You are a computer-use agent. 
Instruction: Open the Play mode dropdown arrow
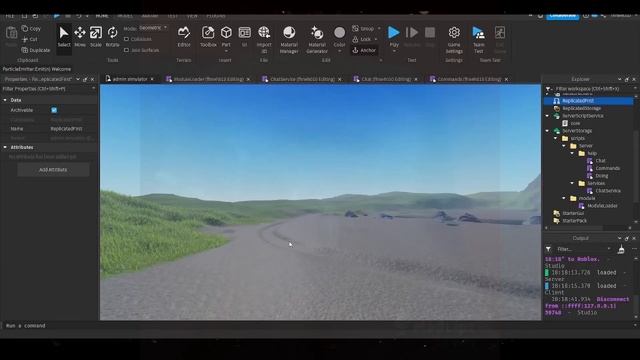(x=393, y=51)
